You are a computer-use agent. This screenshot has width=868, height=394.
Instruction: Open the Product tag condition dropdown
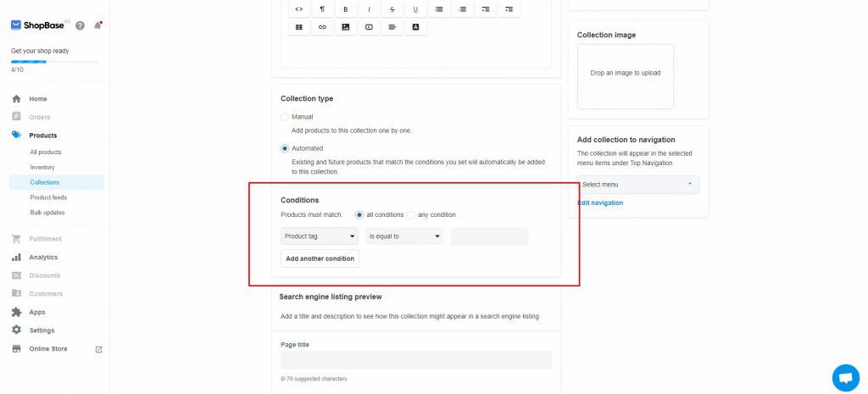[x=320, y=236]
